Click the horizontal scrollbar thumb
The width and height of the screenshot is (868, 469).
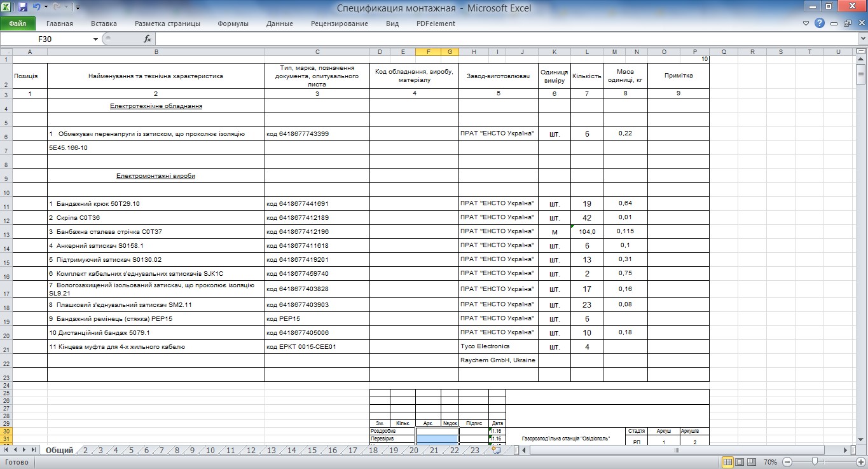(677, 451)
